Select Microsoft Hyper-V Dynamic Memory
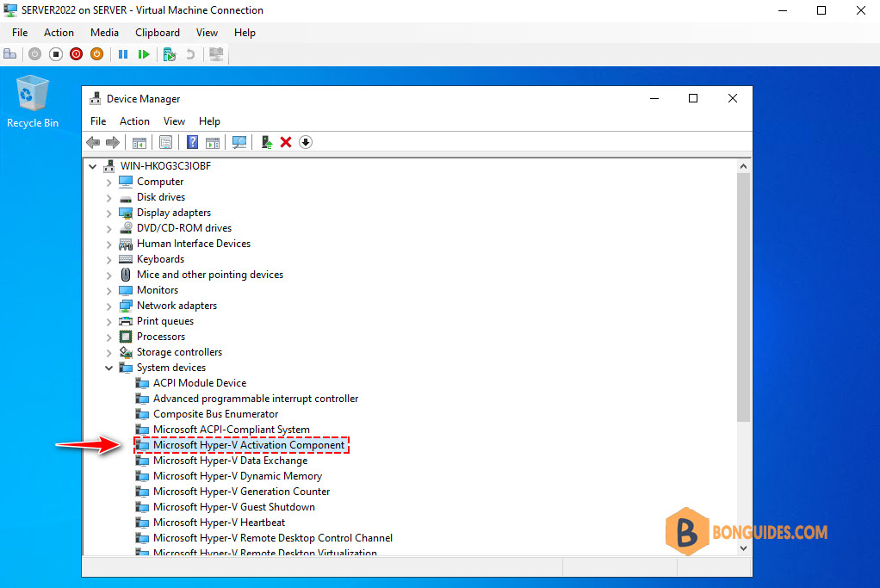The width and height of the screenshot is (880, 588). (238, 476)
